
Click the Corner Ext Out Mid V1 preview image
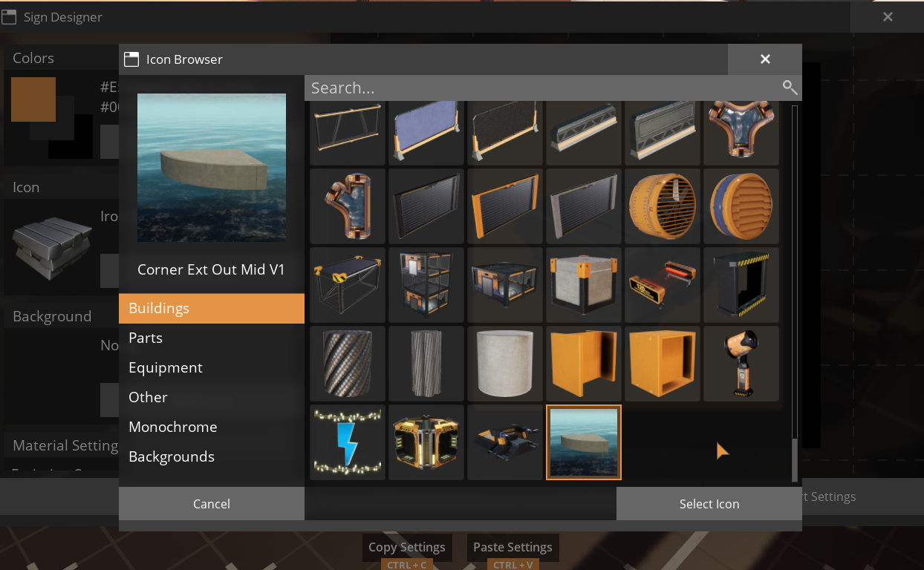pos(212,167)
